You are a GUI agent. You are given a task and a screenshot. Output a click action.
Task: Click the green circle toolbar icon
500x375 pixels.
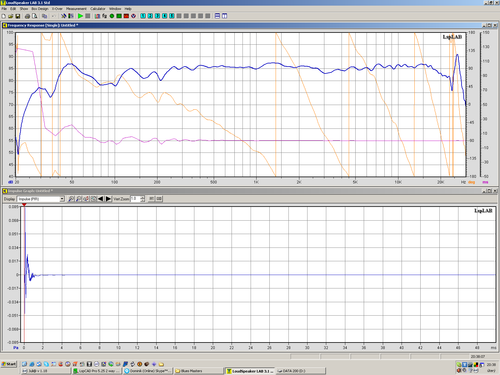coord(112,16)
